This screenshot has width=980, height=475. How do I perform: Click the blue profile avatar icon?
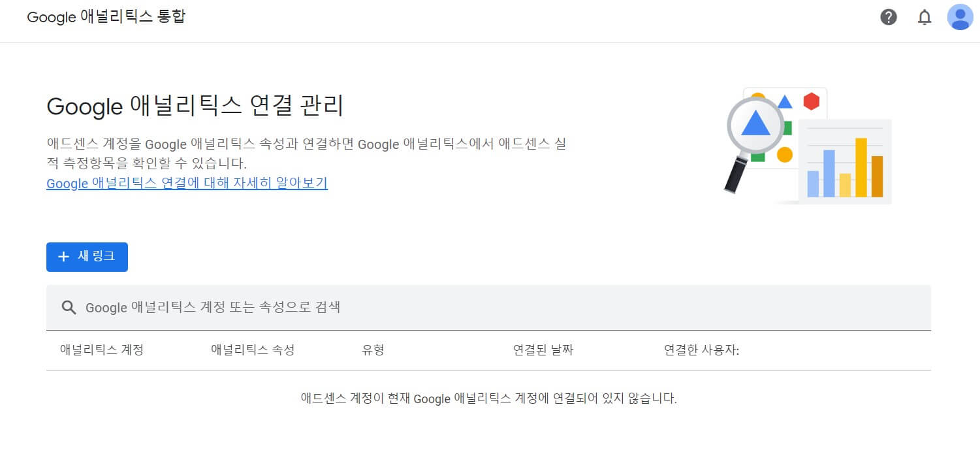pos(960,17)
